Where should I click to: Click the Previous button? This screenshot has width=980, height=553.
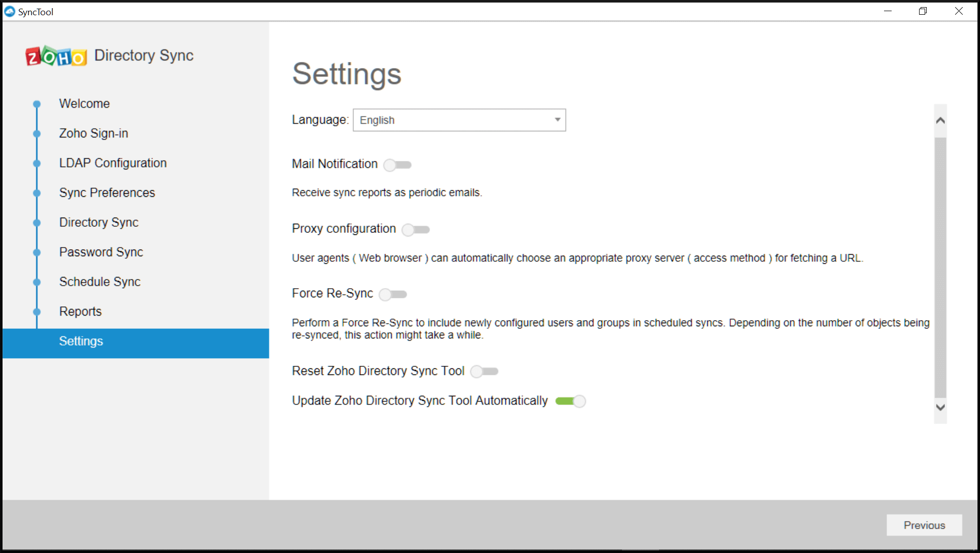pos(924,525)
